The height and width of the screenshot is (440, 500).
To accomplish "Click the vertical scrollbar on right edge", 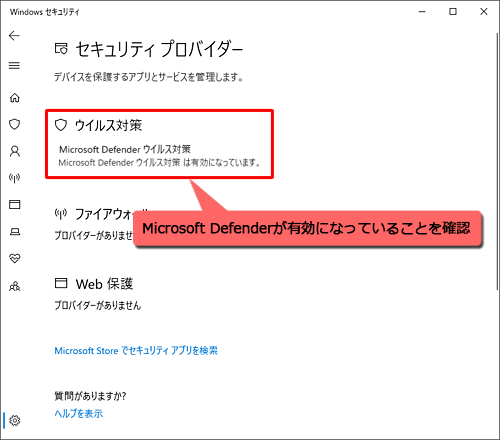I will 498,162.
